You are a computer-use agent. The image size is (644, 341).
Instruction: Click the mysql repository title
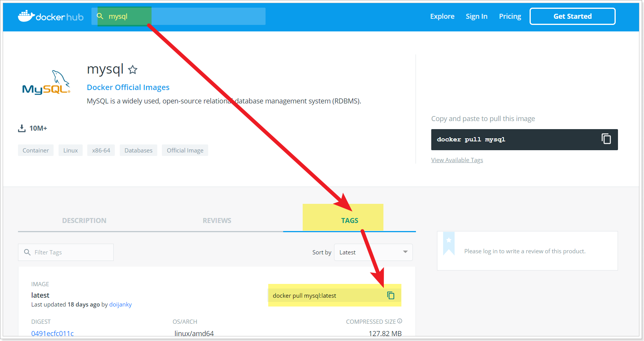coord(105,69)
